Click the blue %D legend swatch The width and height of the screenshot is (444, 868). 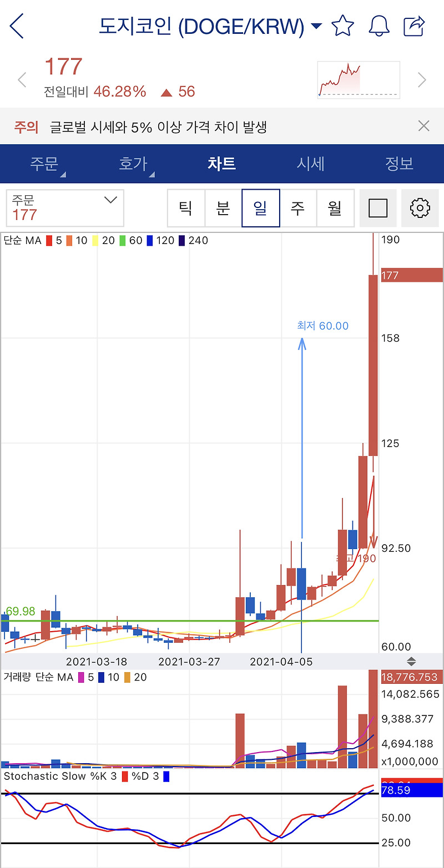pyautogui.click(x=166, y=776)
